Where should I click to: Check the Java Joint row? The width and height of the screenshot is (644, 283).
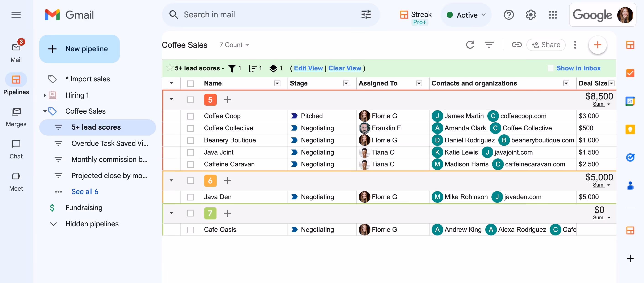[x=190, y=152]
